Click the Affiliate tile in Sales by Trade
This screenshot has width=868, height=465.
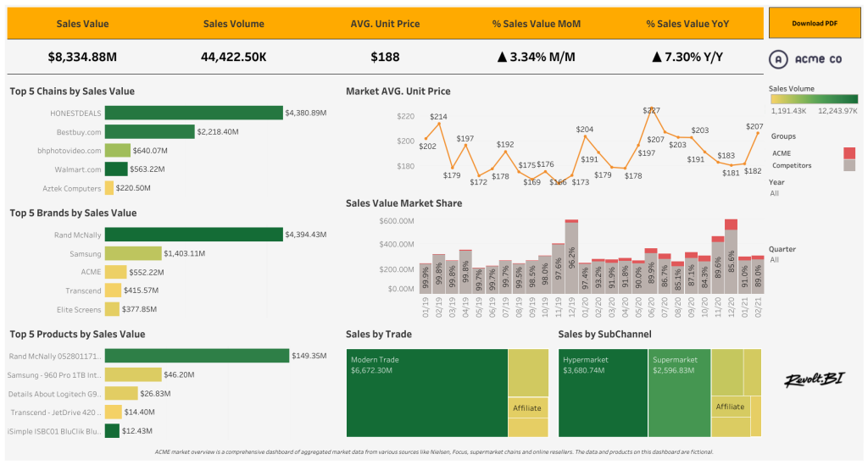(x=528, y=408)
